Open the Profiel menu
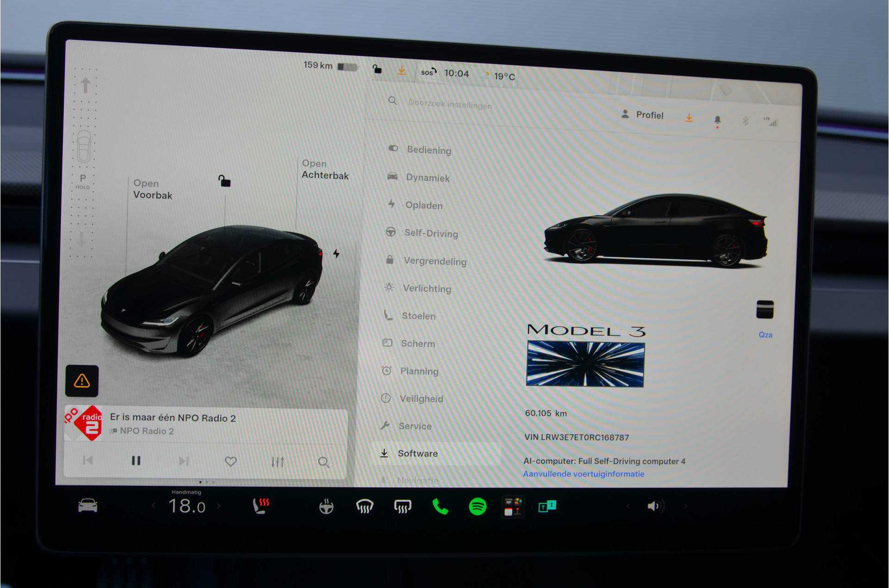 642,115
